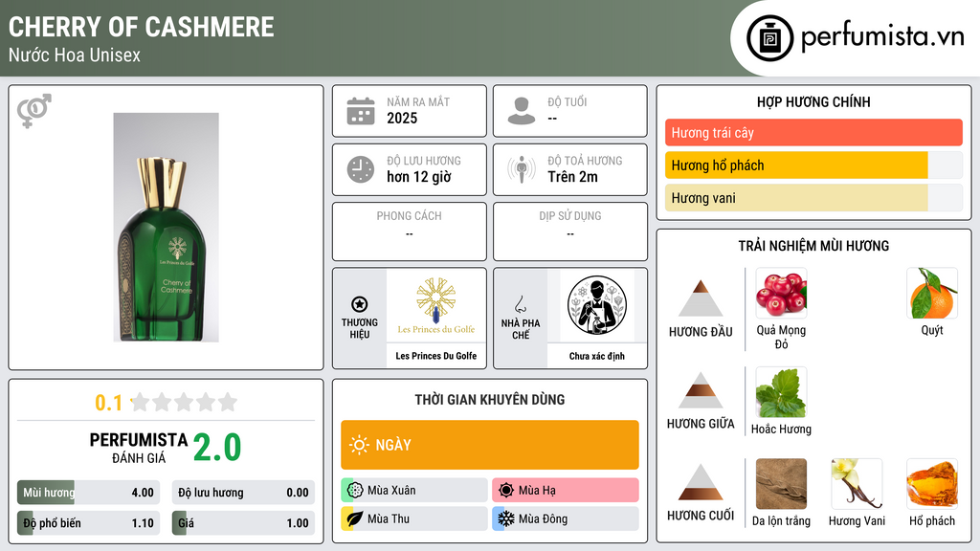Click the sillage person icon beside Độ toả hương
This screenshot has width=980, height=551.
[x=522, y=169]
